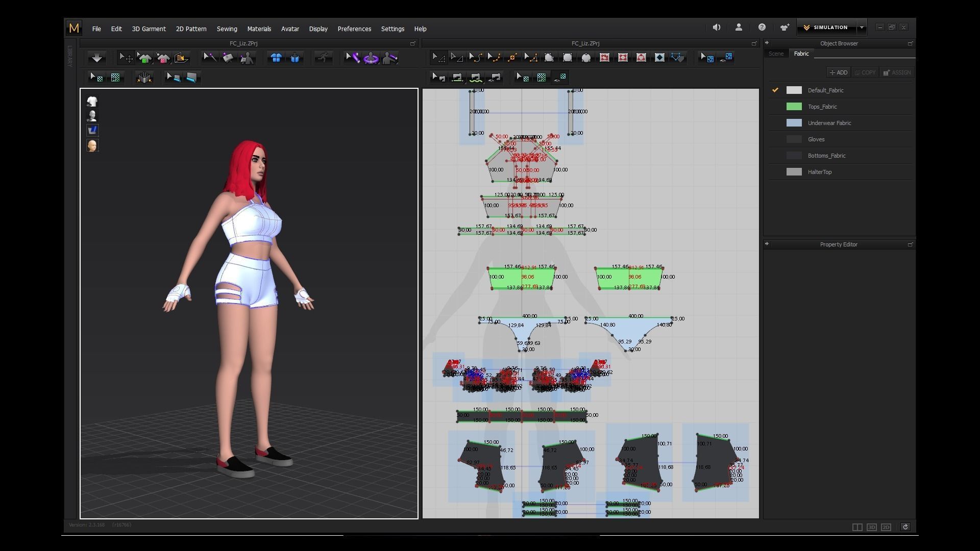Pick the pink garment pin tool

(163, 58)
